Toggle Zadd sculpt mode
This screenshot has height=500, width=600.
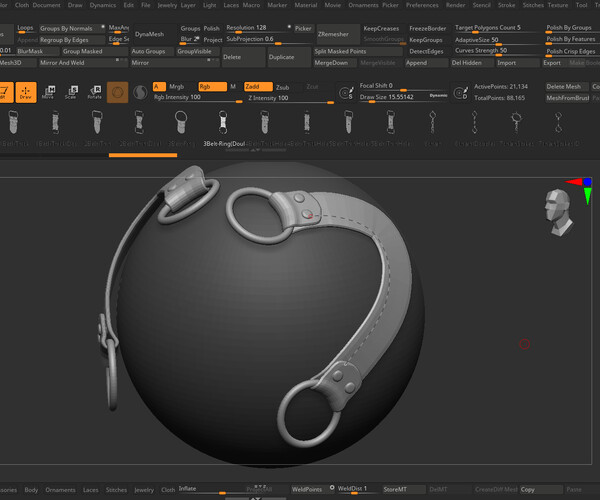[258, 87]
